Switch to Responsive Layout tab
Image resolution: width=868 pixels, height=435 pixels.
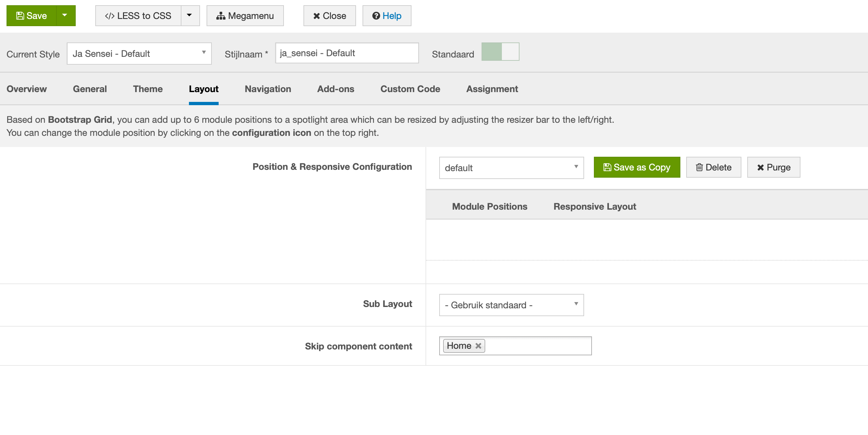pos(595,206)
